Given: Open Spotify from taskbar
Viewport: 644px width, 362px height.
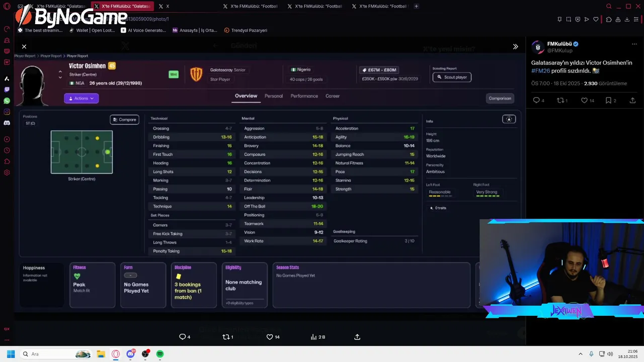Looking at the screenshot, I should coord(160,354).
